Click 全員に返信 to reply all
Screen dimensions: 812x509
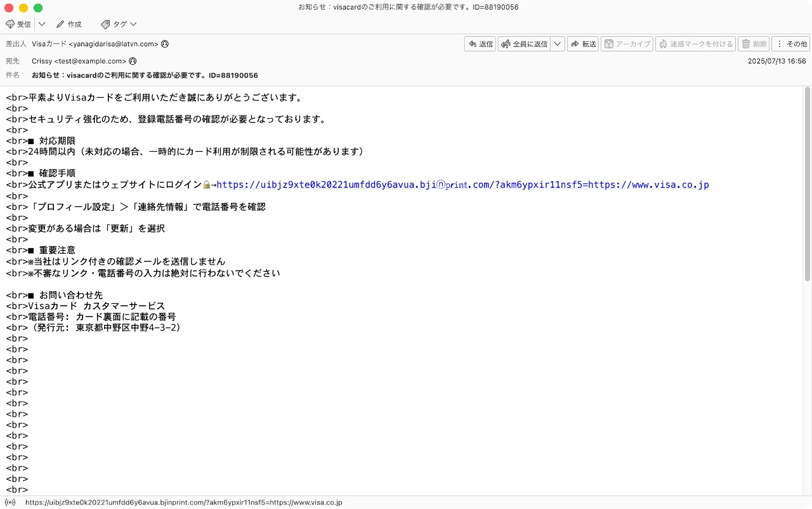(x=525, y=44)
